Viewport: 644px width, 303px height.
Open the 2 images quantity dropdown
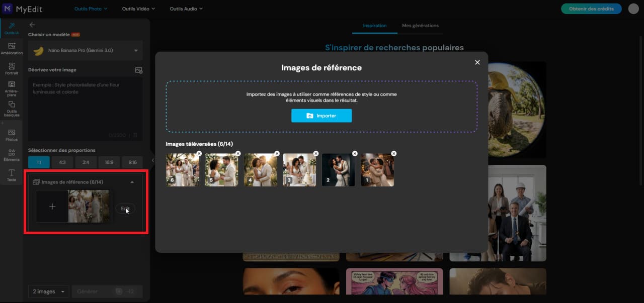(48, 291)
